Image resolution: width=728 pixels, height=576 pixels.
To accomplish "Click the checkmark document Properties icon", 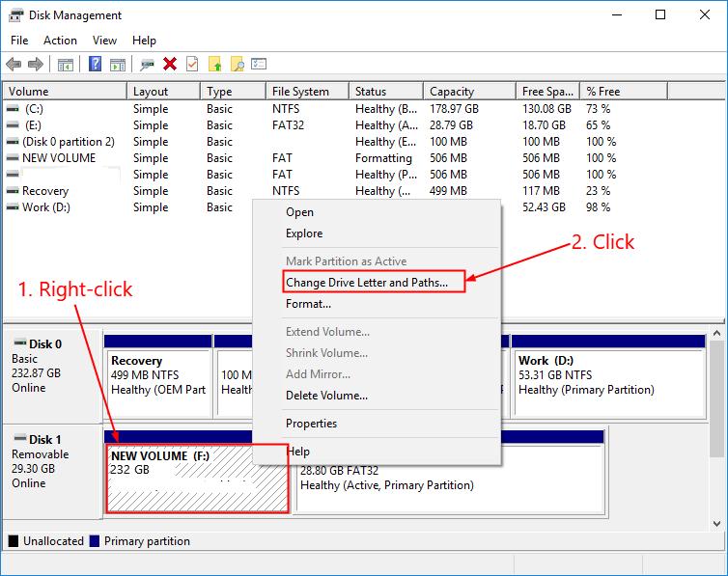I will [x=192, y=64].
